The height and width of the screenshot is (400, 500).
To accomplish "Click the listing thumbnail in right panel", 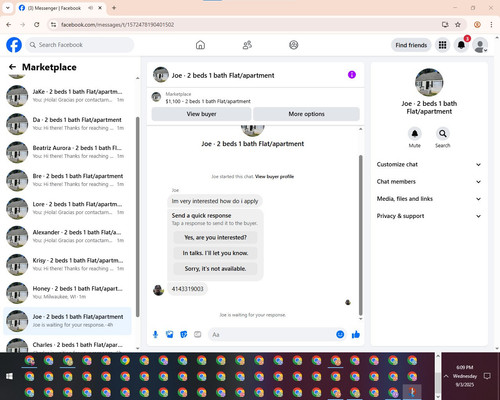I will (x=429, y=82).
